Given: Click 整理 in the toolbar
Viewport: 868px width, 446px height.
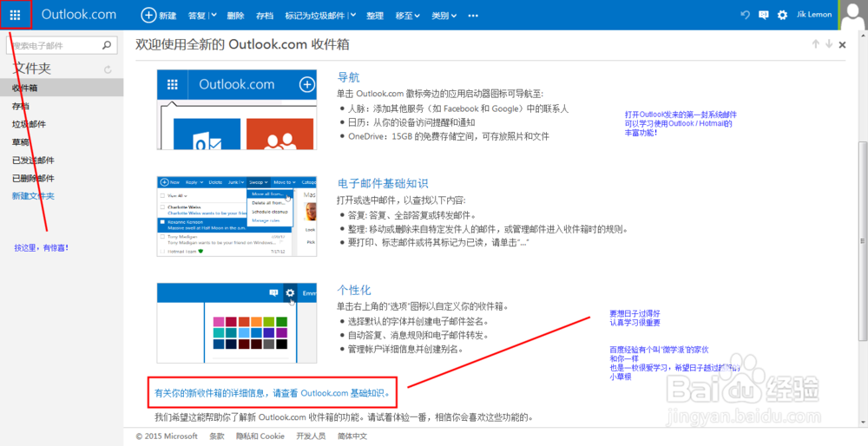Looking at the screenshot, I should (375, 16).
